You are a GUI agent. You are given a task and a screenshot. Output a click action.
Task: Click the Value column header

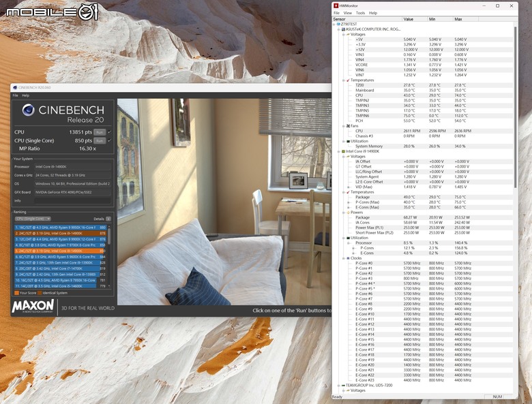tap(415, 19)
